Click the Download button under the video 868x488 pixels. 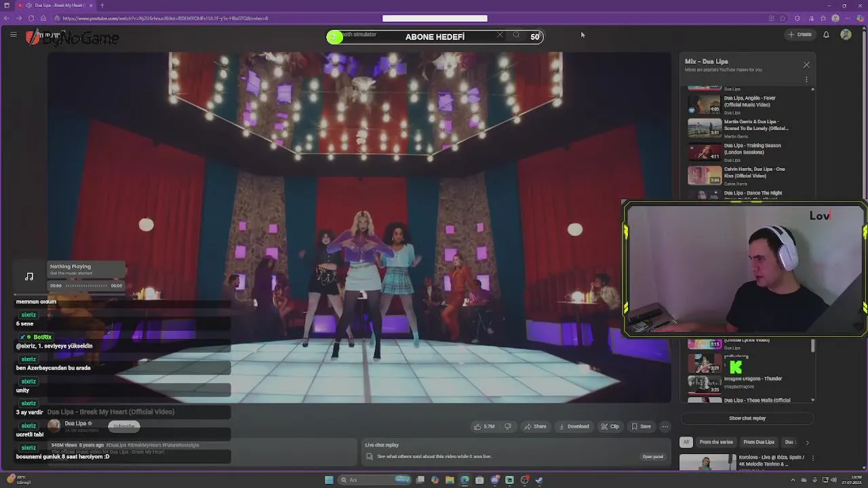pyautogui.click(x=574, y=426)
